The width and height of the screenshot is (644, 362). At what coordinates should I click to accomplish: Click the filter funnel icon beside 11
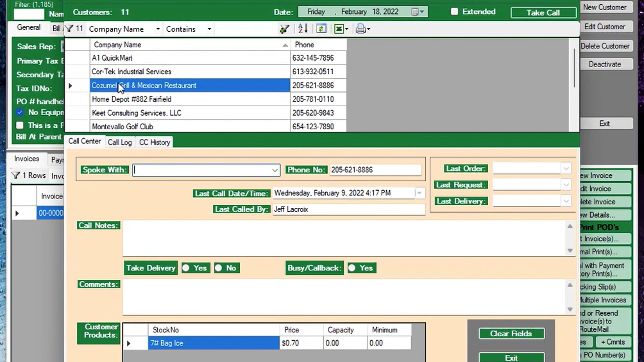point(69,28)
